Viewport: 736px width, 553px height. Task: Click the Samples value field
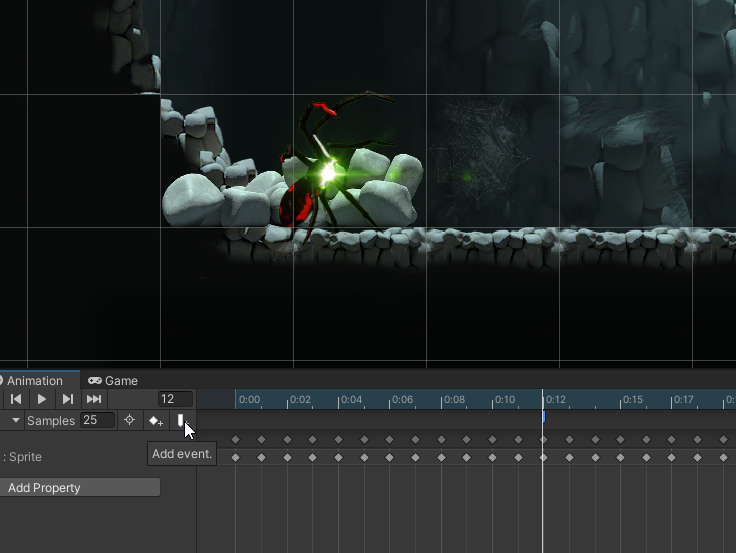tap(97, 421)
